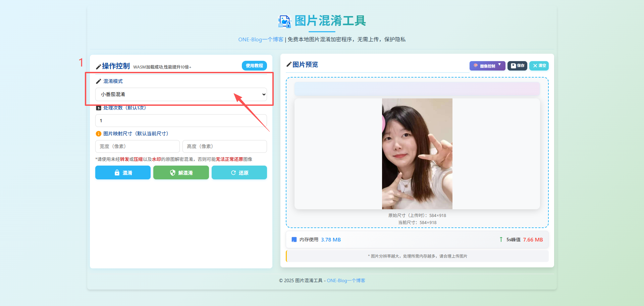This screenshot has width=644, height=306.
Task: Click the green up arrow near 5s峰值
Action: point(501,239)
